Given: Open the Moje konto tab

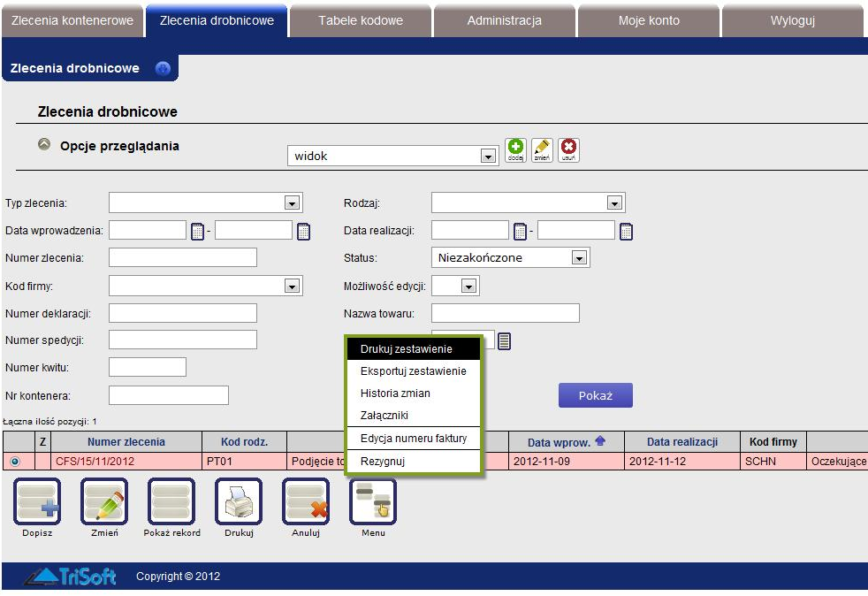Looking at the screenshot, I should click(649, 21).
